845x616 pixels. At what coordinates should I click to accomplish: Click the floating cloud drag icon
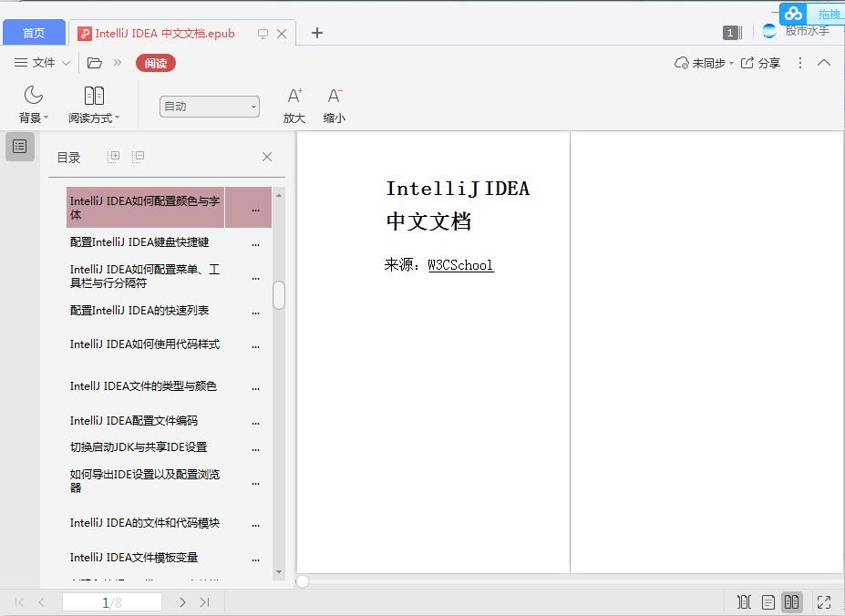pos(793,13)
